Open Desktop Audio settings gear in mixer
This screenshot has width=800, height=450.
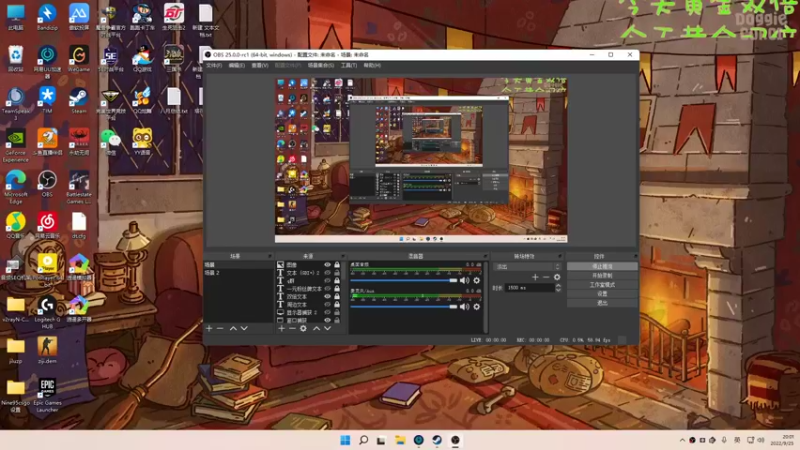coord(477,281)
